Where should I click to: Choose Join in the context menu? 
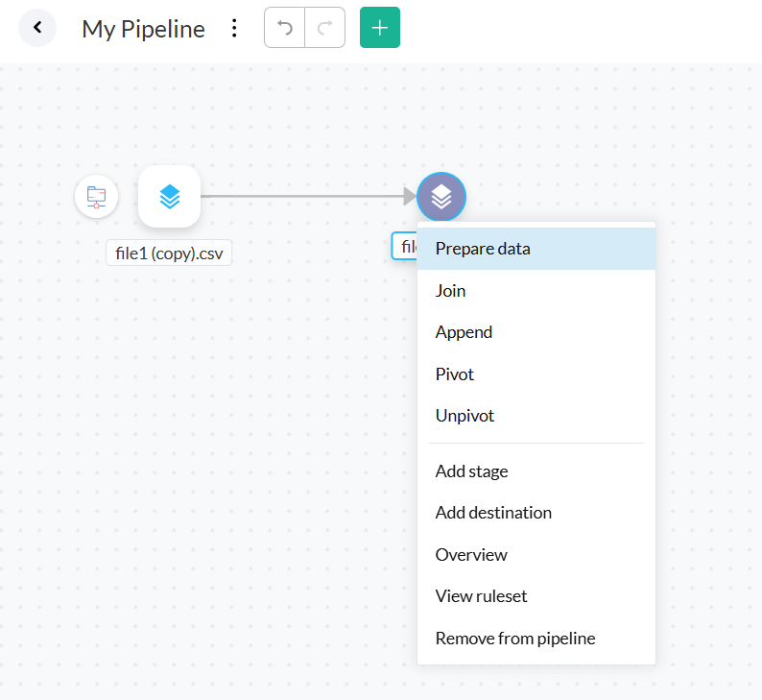(x=451, y=290)
